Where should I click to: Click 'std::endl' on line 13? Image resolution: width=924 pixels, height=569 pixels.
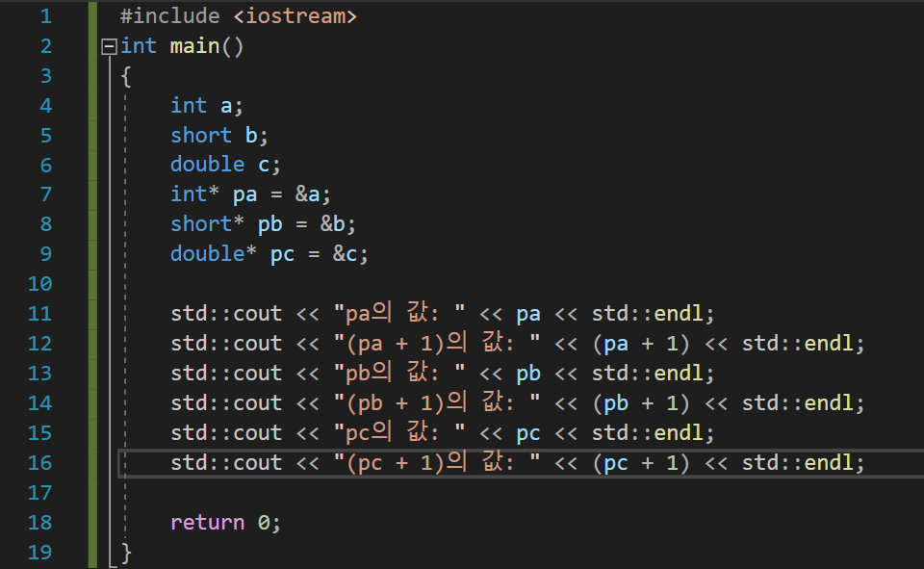[648, 374]
